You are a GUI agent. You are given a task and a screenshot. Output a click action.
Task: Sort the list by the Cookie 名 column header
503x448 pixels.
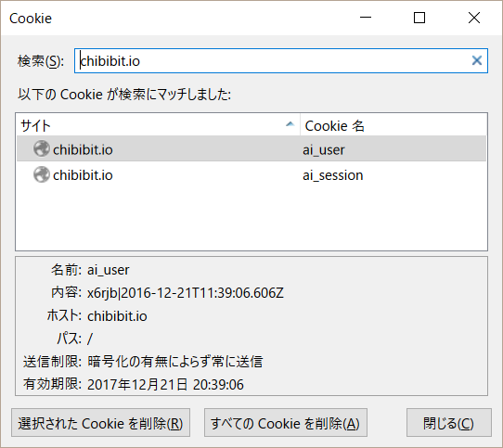393,125
